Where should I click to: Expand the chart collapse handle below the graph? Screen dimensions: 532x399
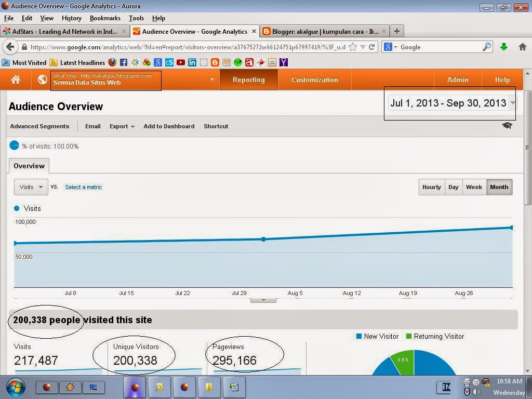tap(263, 300)
